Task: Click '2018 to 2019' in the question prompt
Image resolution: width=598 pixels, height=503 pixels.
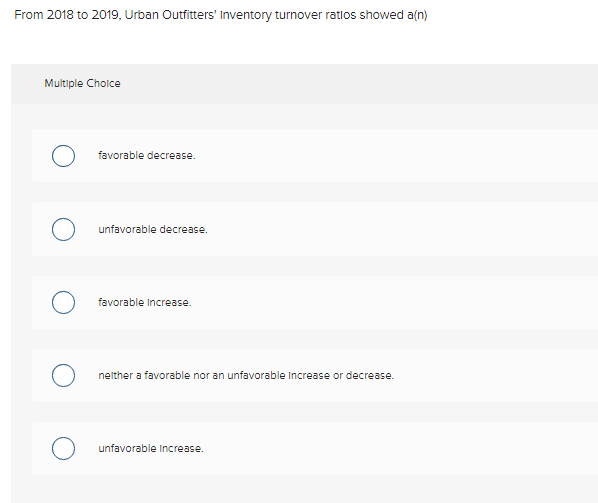Action: pos(82,15)
